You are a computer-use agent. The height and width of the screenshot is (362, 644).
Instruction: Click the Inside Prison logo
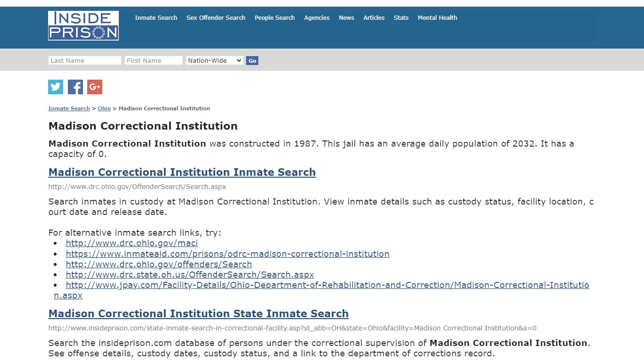point(83,25)
